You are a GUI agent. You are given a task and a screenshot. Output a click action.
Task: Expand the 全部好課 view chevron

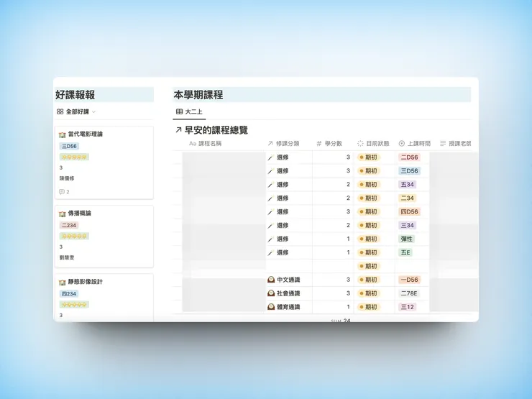click(x=93, y=111)
